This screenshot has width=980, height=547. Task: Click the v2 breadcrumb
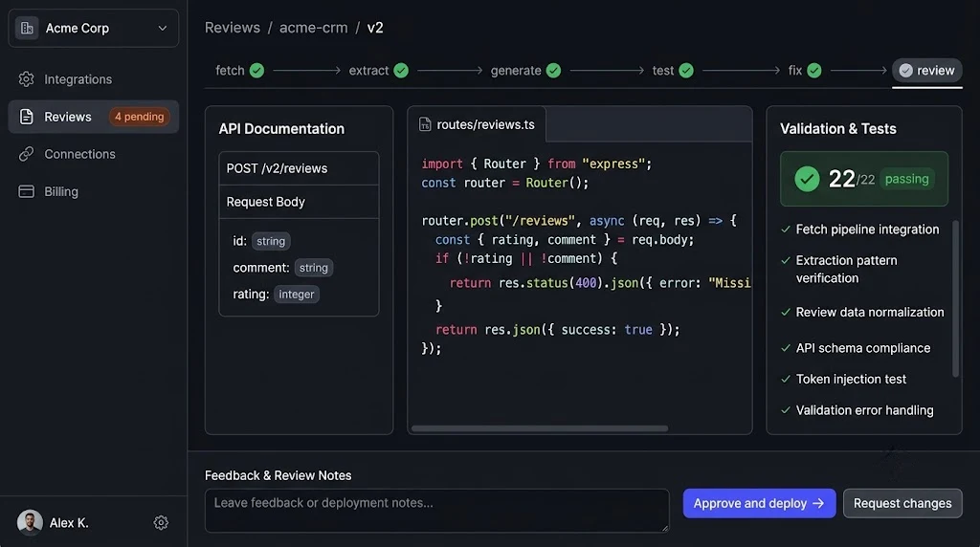click(375, 28)
